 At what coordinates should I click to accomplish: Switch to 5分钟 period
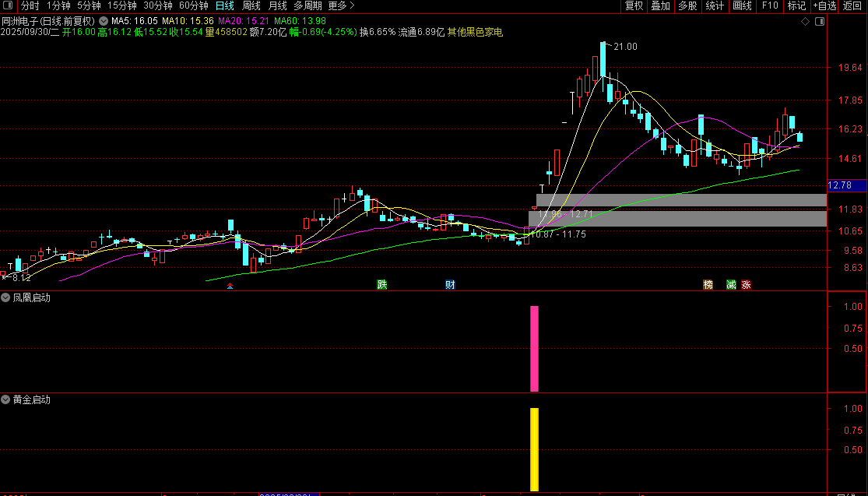pos(89,5)
